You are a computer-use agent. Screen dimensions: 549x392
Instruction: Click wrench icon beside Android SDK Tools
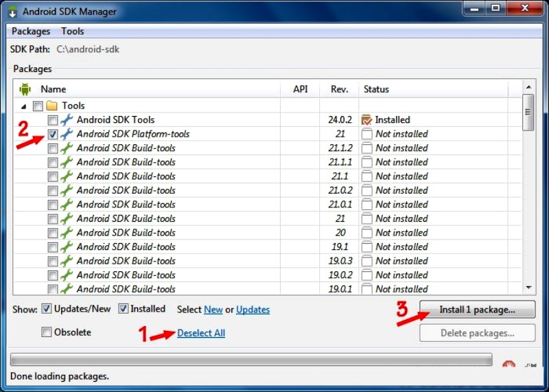click(67, 120)
